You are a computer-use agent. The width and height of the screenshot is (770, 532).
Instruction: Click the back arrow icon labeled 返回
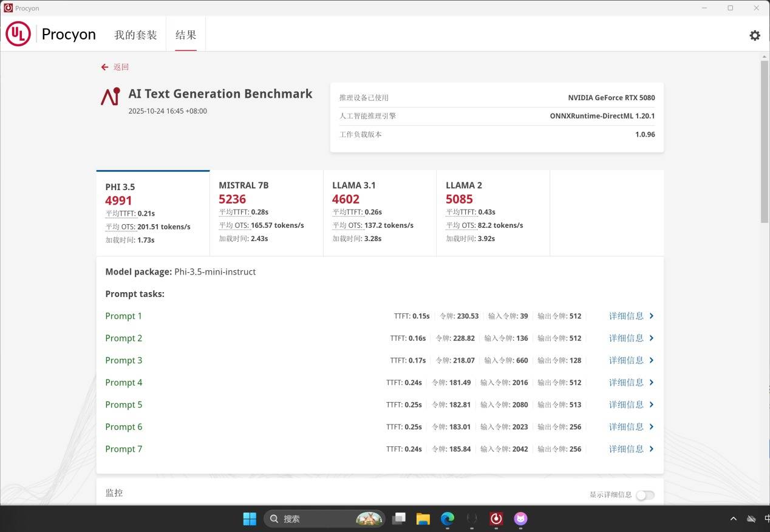[x=105, y=67]
